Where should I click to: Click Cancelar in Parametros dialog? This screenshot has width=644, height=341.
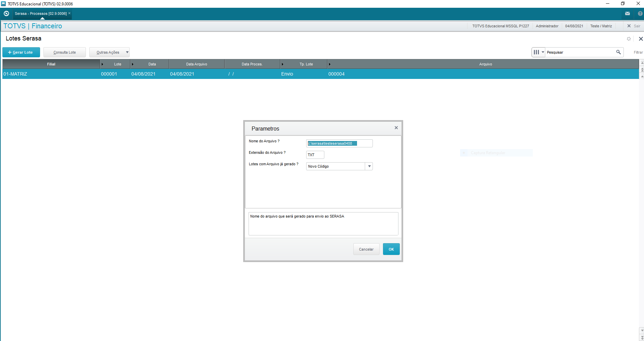(x=366, y=249)
